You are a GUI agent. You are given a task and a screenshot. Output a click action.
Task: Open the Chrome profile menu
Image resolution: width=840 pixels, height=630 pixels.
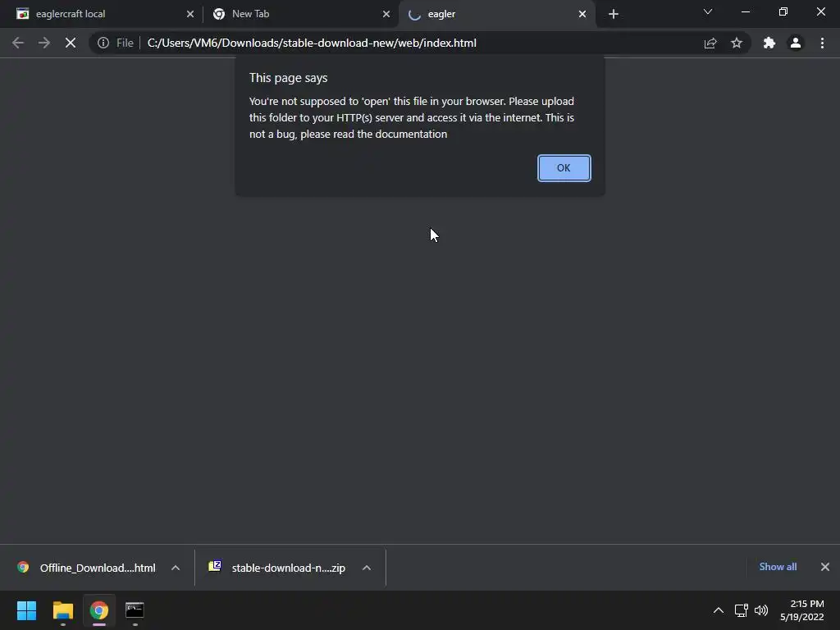click(796, 43)
